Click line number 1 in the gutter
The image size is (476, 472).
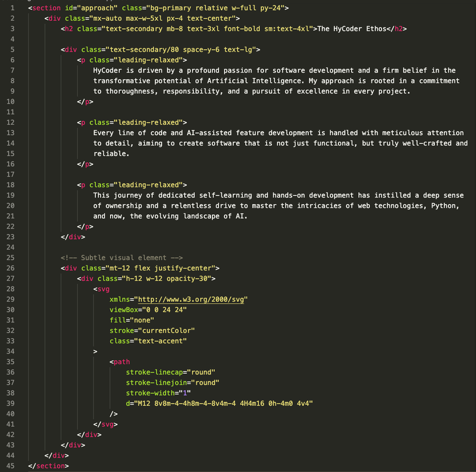[13, 8]
